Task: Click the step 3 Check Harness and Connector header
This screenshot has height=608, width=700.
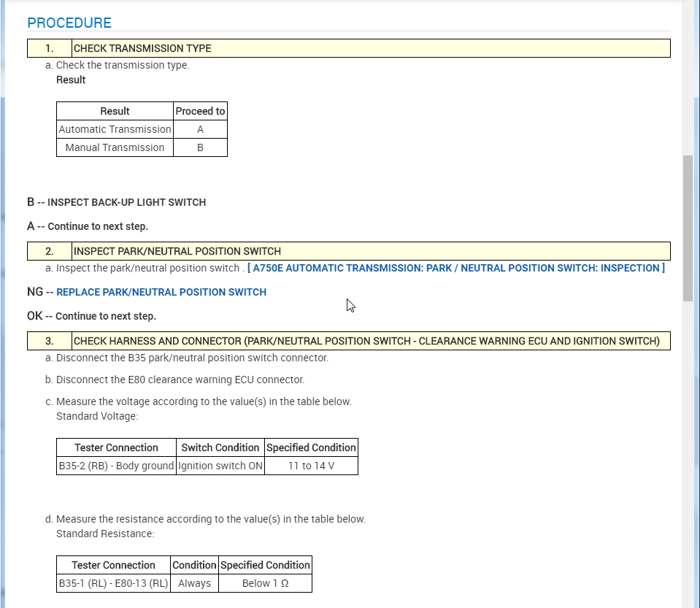Action: (349, 341)
